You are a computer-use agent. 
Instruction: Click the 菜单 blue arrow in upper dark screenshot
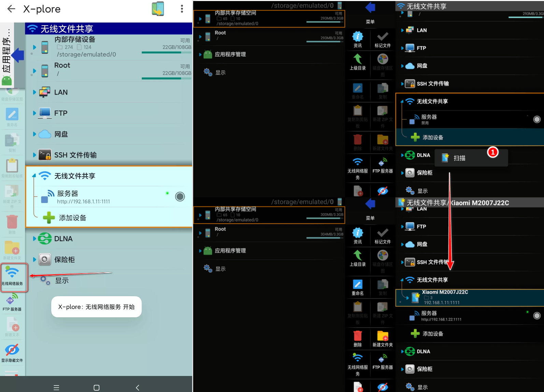coord(370,8)
